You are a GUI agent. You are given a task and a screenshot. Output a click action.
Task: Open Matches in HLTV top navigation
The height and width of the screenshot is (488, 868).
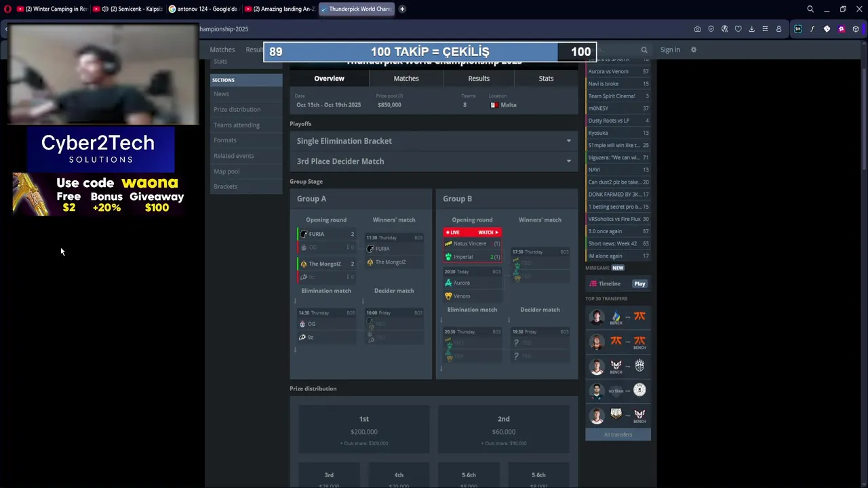pyautogui.click(x=222, y=49)
